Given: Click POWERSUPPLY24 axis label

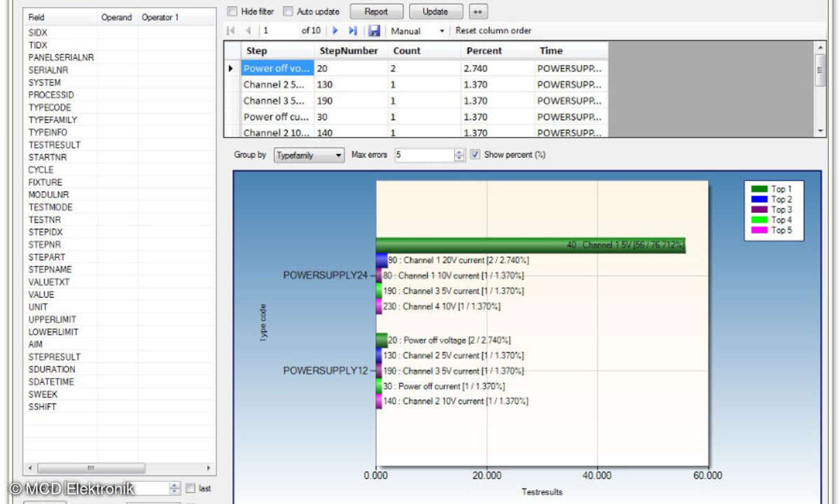Looking at the screenshot, I should 325,275.
